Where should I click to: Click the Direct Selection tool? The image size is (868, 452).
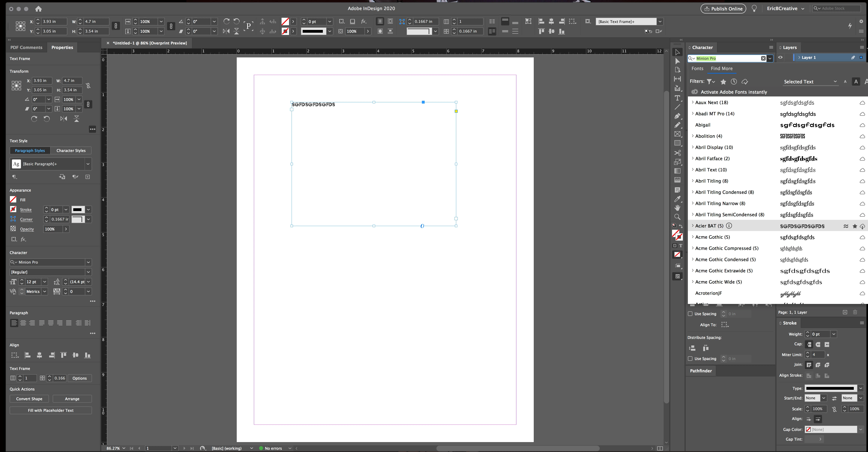click(x=677, y=61)
